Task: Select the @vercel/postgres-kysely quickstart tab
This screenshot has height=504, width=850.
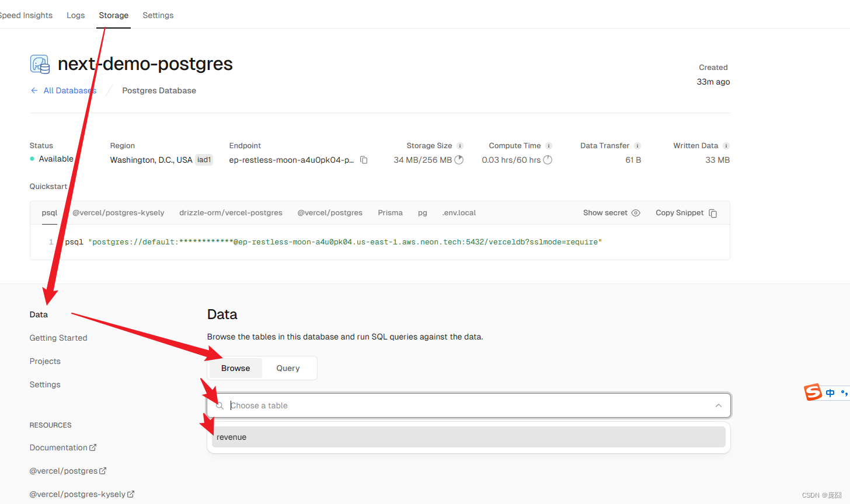Action: click(x=119, y=213)
